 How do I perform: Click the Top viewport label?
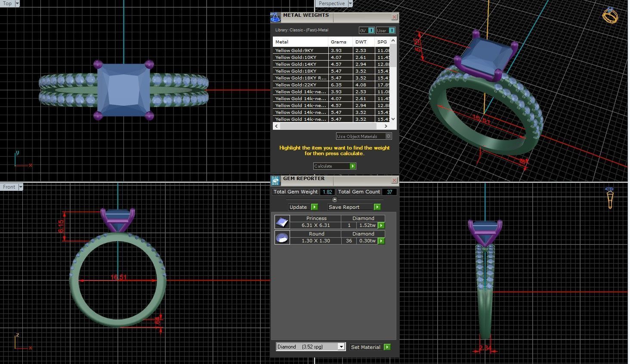click(7, 3)
